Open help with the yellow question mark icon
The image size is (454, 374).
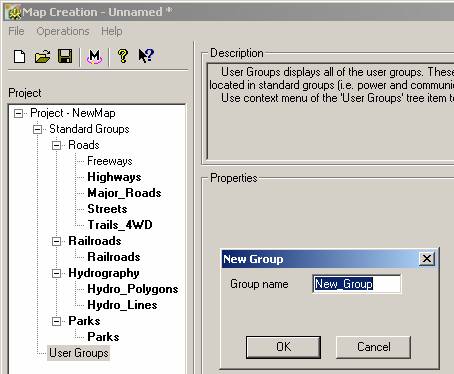pyautogui.click(x=123, y=56)
